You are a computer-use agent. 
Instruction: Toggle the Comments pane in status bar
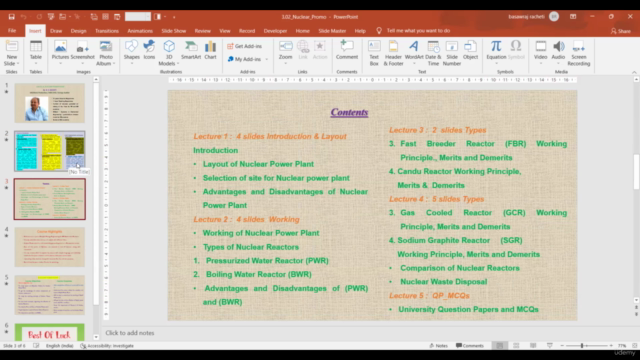click(x=470, y=346)
